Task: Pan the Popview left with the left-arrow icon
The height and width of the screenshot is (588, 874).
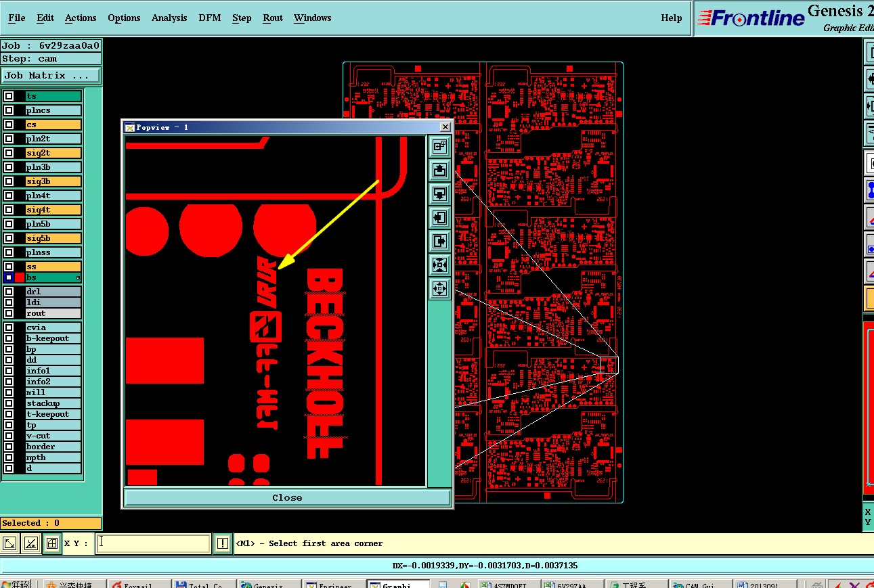Action: tap(440, 218)
